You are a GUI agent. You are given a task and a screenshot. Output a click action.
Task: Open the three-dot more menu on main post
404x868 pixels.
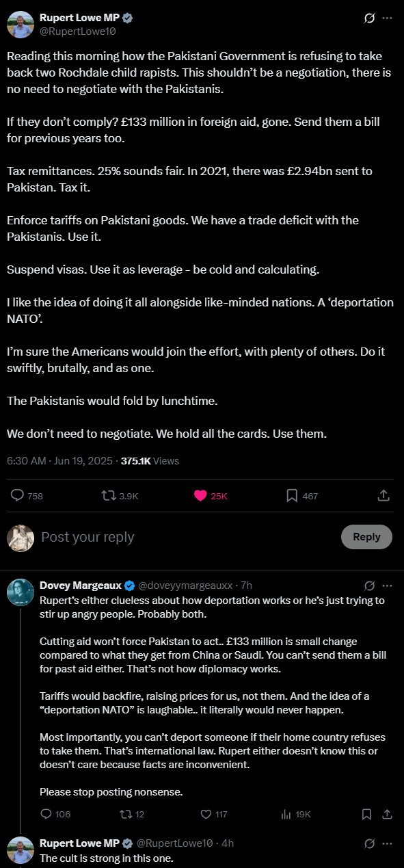click(388, 18)
